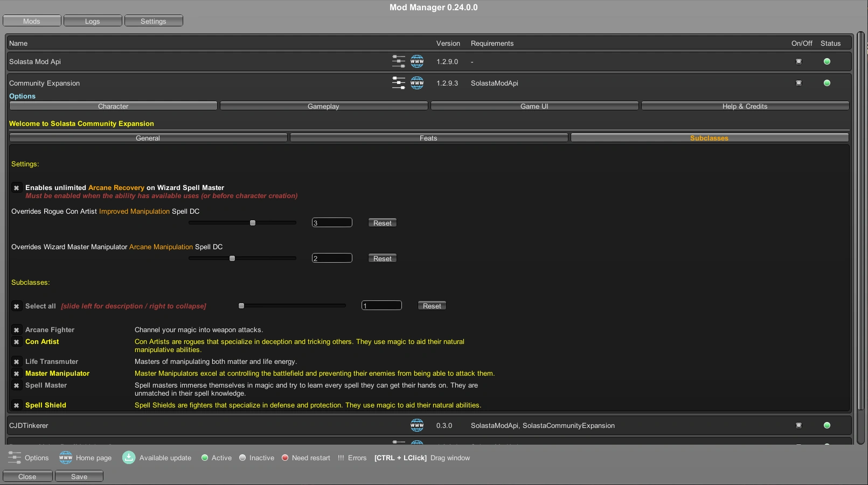Click the Home page legend globe icon
The height and width of the screenshot is (485, 868).
(x=66, y=458)
